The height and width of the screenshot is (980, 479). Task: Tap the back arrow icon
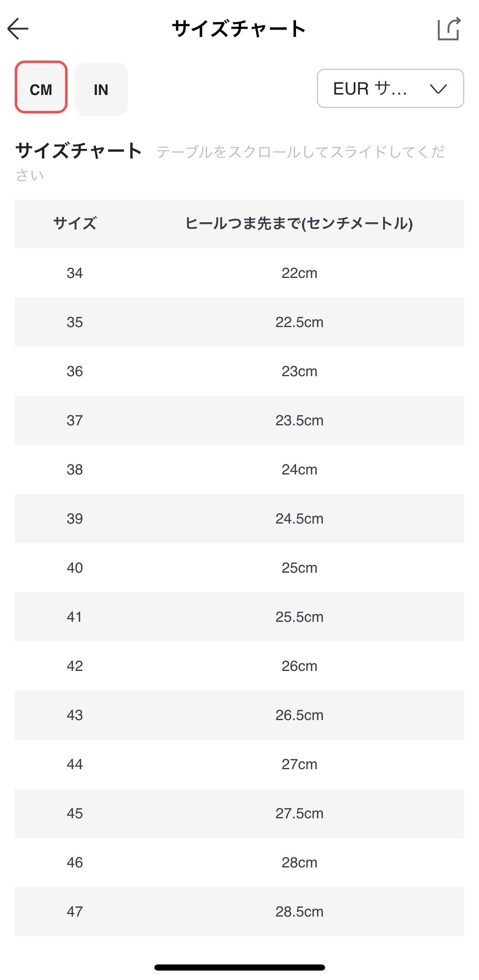pyautogui.click(x=18, y=29)
